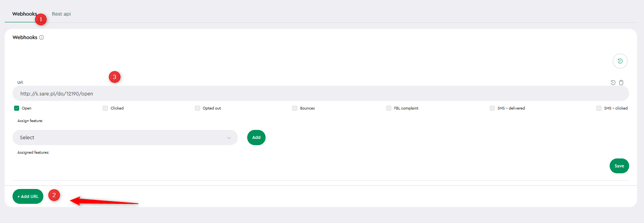Screen dimensions: 644x223
Task: Tick the Opted out checkbox
Action: (197, 108)
